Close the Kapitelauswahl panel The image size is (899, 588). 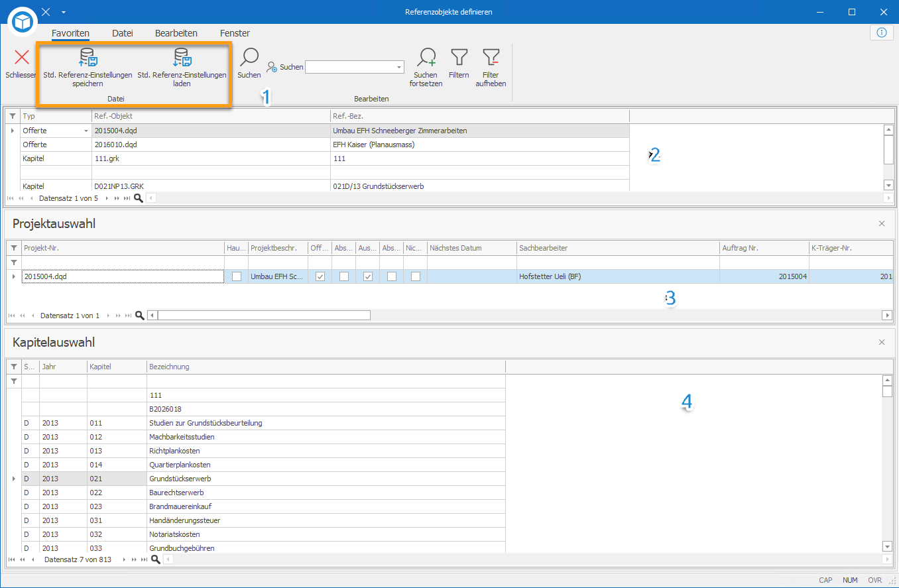coord(882,342)
